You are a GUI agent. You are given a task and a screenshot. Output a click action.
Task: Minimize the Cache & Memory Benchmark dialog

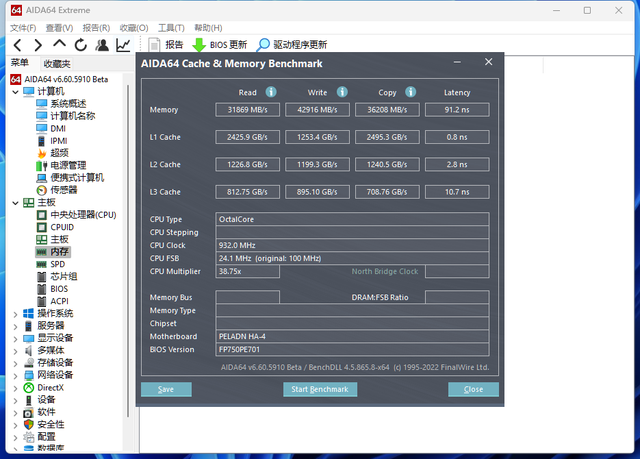[x=457, y=62]
